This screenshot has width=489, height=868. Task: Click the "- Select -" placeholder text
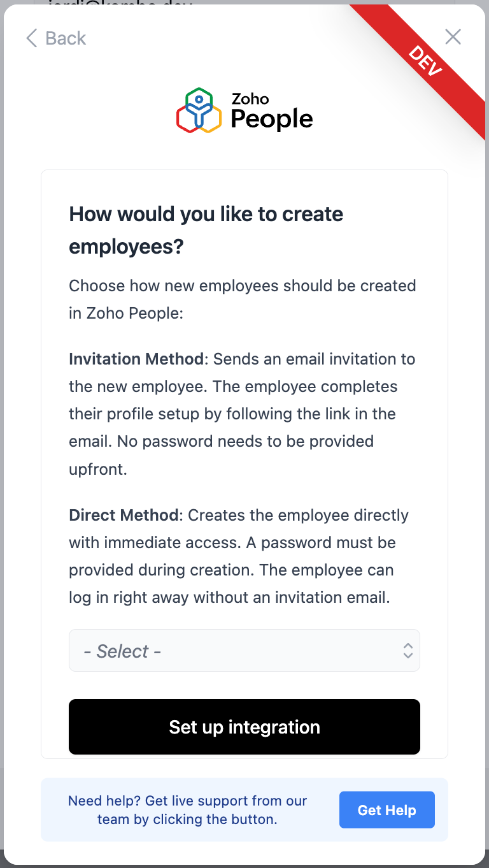tap(122, 651)
